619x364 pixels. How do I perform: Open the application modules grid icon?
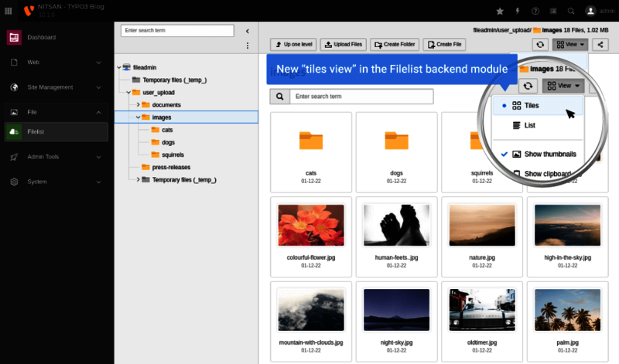click(9, 11)
